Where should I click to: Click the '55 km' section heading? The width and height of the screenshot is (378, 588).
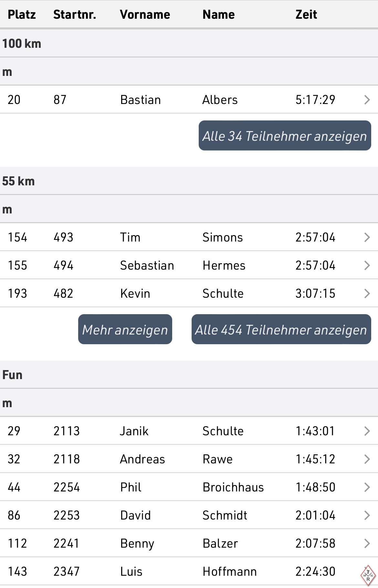pyautogui.click(x=18, y=181)
